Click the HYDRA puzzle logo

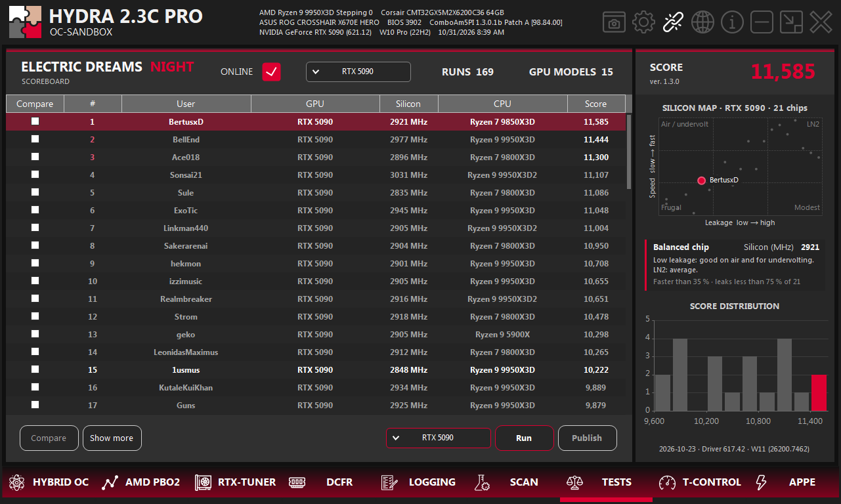(x=26, y=22)
